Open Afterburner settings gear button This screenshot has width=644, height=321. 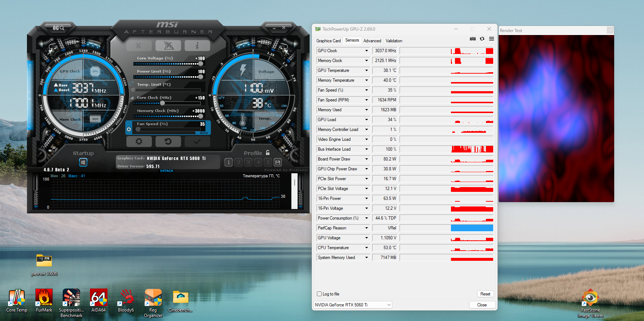139,141
